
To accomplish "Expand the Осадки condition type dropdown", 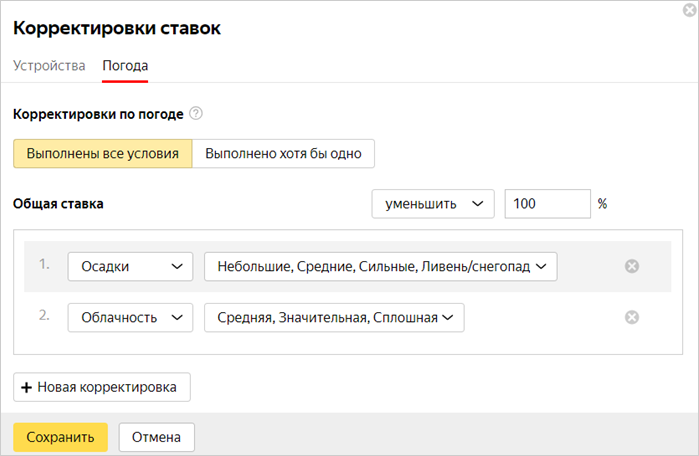I will 130,266.
